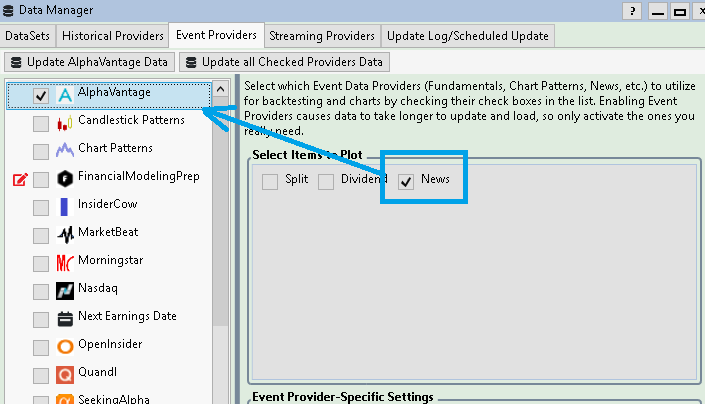The image size is (705, 404).
Task: Click Update AlphaVantage Data button
Action: tap(89, 62)
